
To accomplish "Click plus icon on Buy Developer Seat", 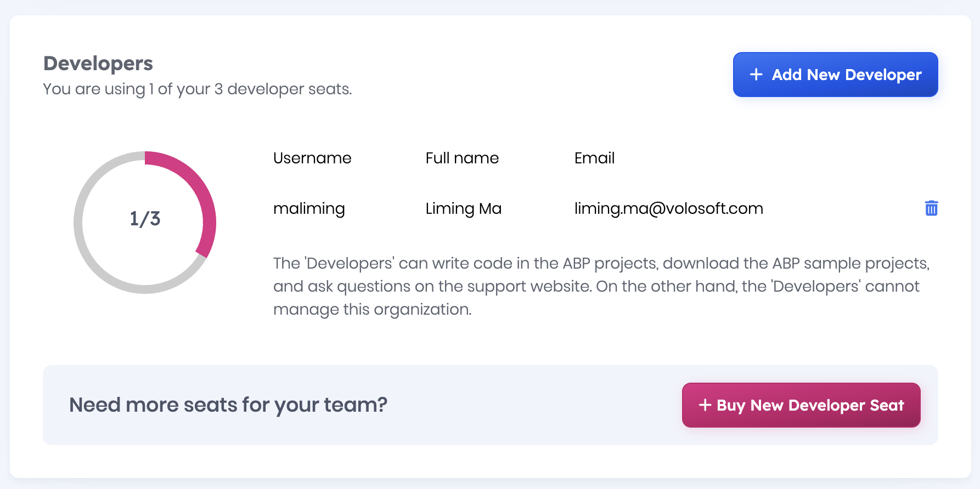I will click(x=705, y=405).
